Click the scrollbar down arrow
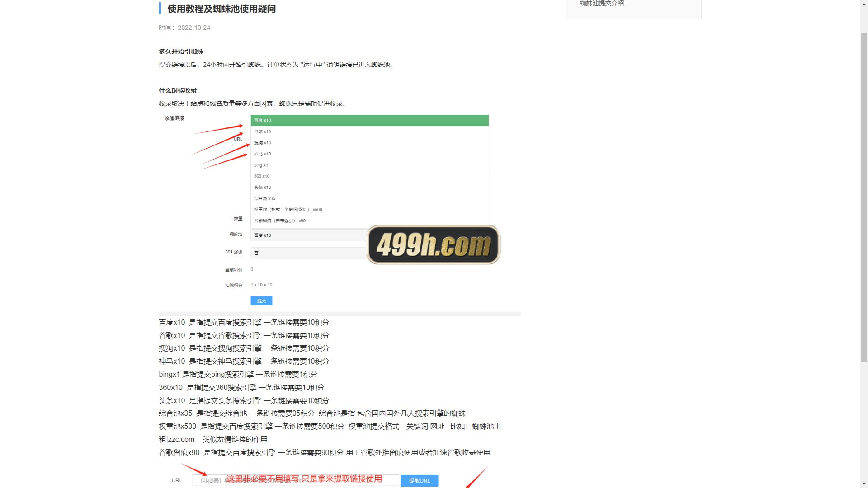Viewport: 868px width, 488px height. (864, 484)
